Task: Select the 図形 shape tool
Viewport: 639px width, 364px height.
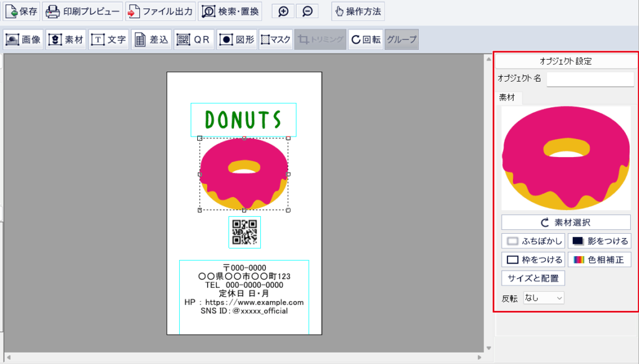Action: click(x=237, y=39)
